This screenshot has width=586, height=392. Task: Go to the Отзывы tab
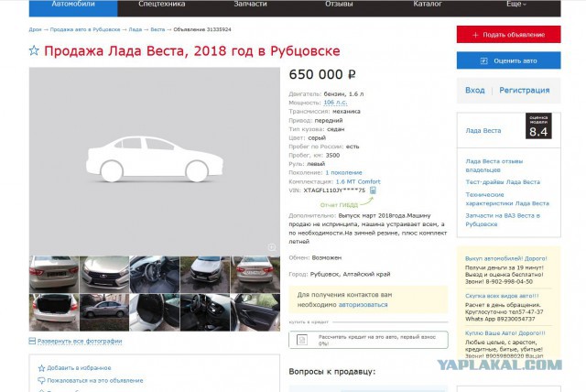coord(339,5)
